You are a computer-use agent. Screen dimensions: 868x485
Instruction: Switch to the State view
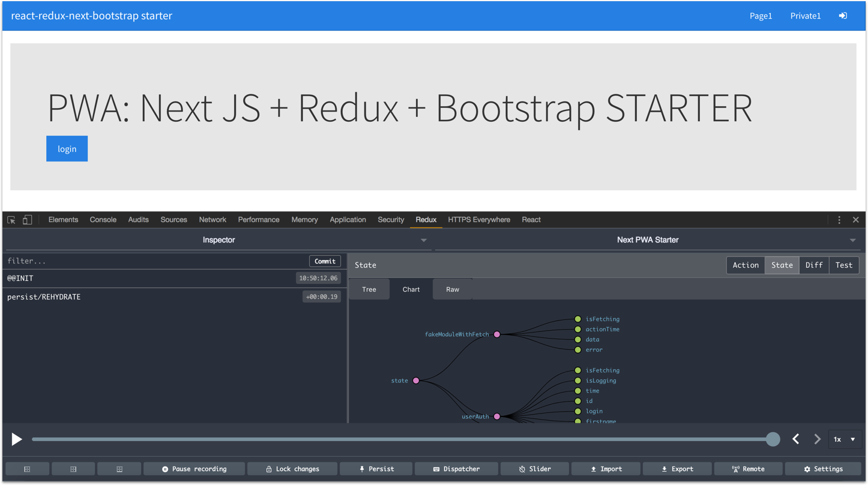782,265
